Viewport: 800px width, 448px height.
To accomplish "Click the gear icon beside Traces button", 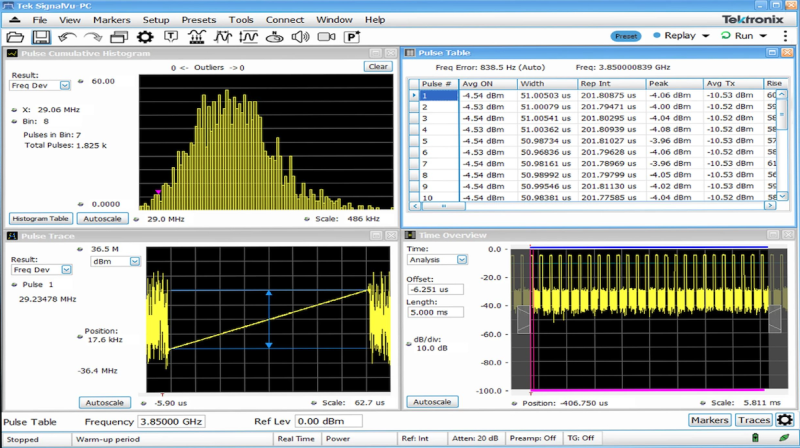I will pyautogui.click(x=784, y=420).
